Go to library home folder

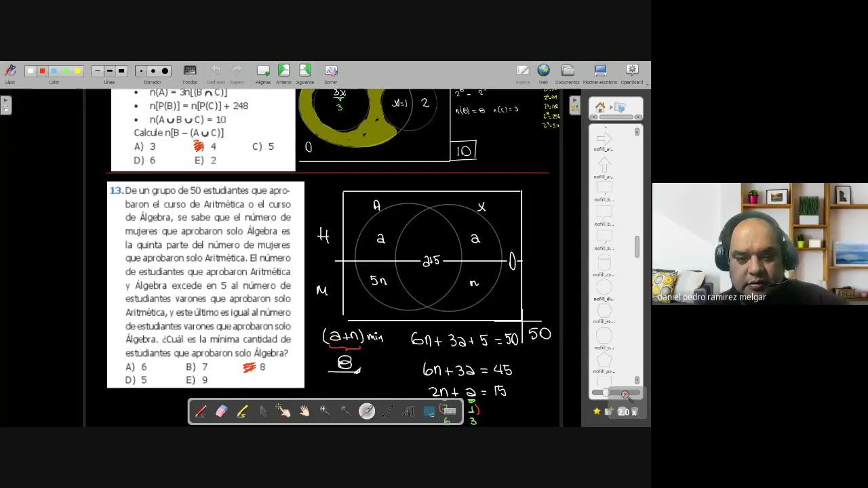[x=600, y=107]
